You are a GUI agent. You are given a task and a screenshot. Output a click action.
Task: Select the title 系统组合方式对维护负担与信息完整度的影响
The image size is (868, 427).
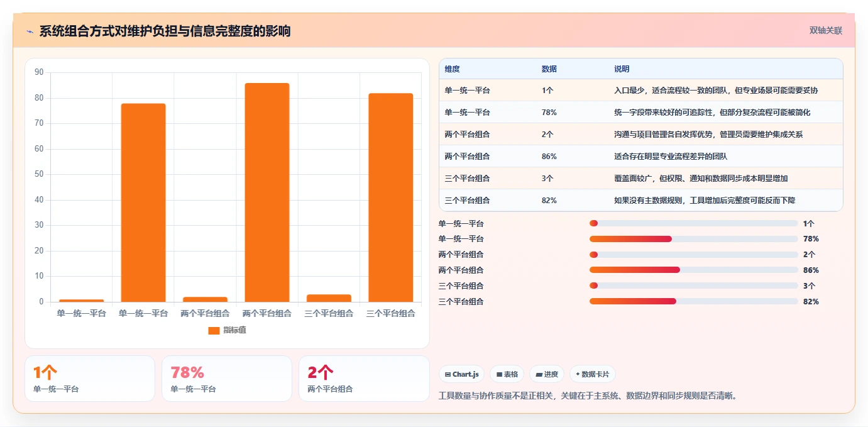[x=165, y=31]
